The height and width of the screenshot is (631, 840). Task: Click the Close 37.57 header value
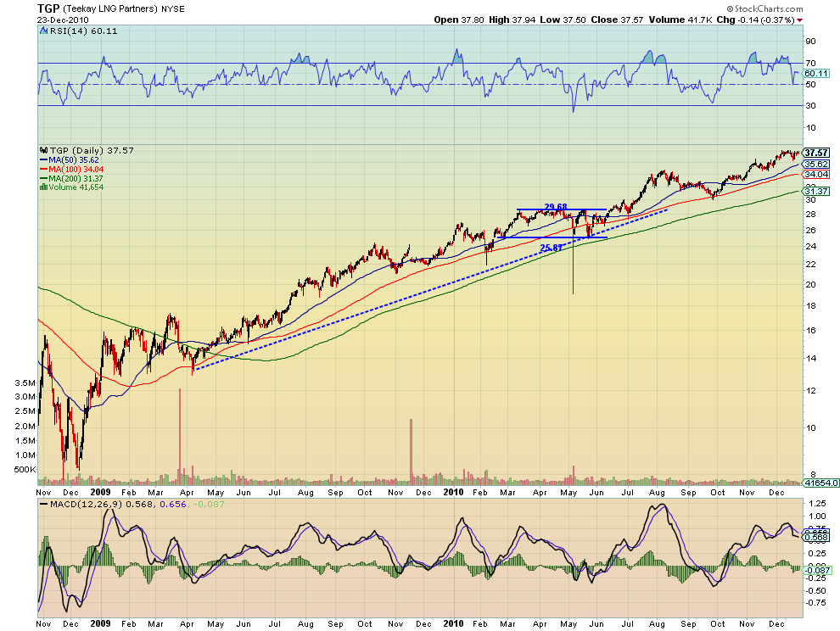click(617, 20)
